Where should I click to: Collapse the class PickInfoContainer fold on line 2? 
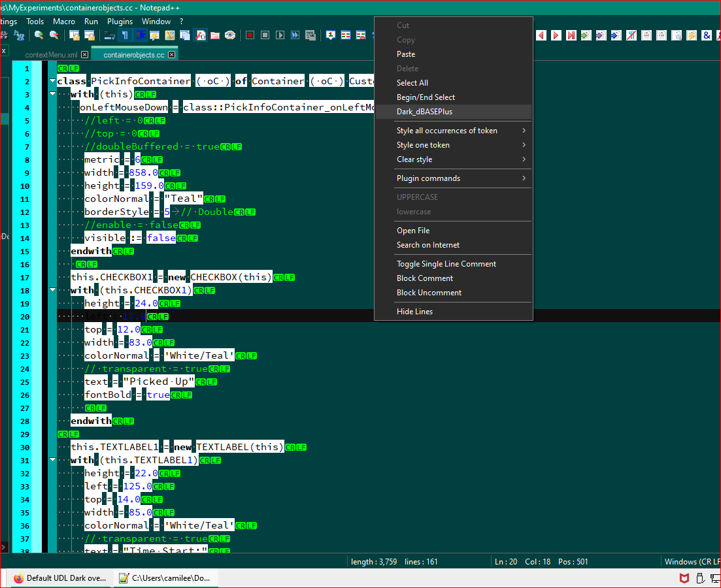point(52,81)
